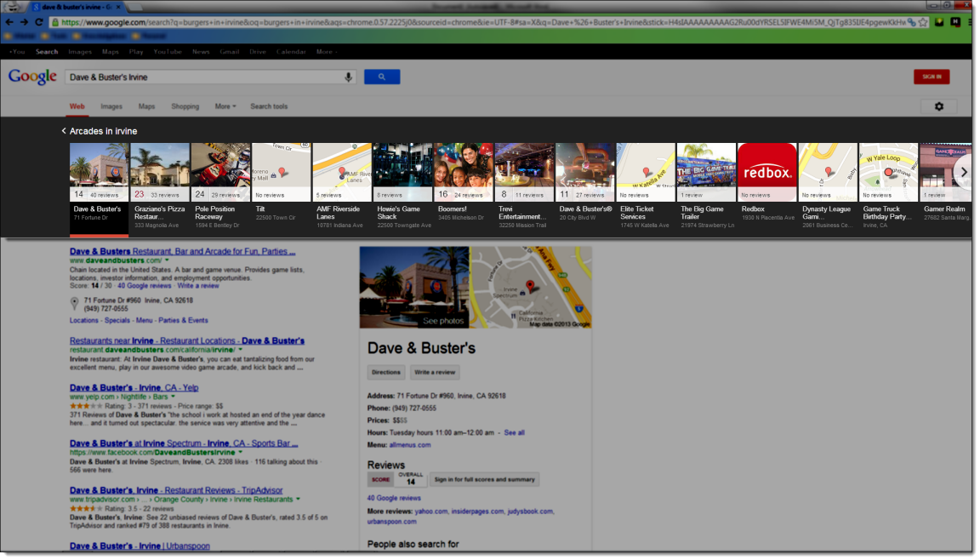
Task: Open TripAdvisor Restaurant Reviews result
Action: point(176,490)
